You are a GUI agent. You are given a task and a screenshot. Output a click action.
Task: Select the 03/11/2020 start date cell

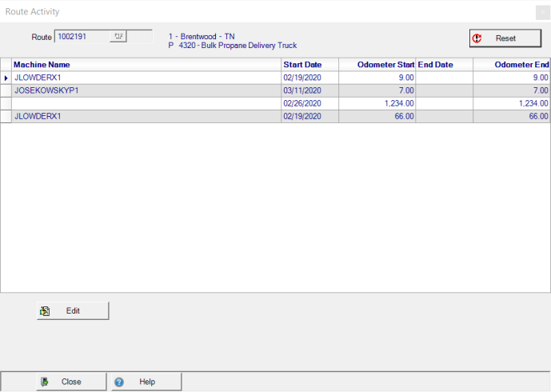click(x=309, y=90)
